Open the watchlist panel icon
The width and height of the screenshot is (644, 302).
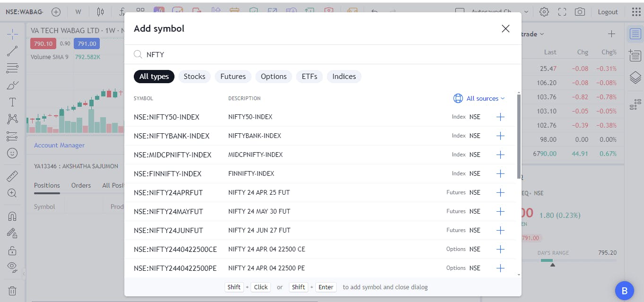(635, 34)
